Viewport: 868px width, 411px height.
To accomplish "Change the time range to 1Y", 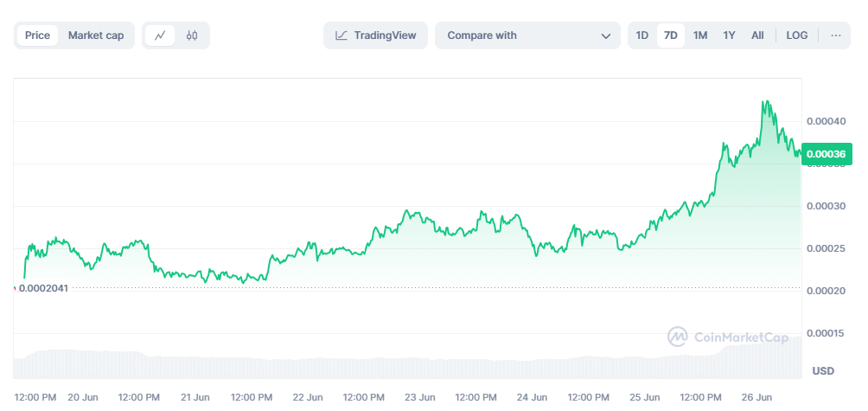I will coord(729,35).
